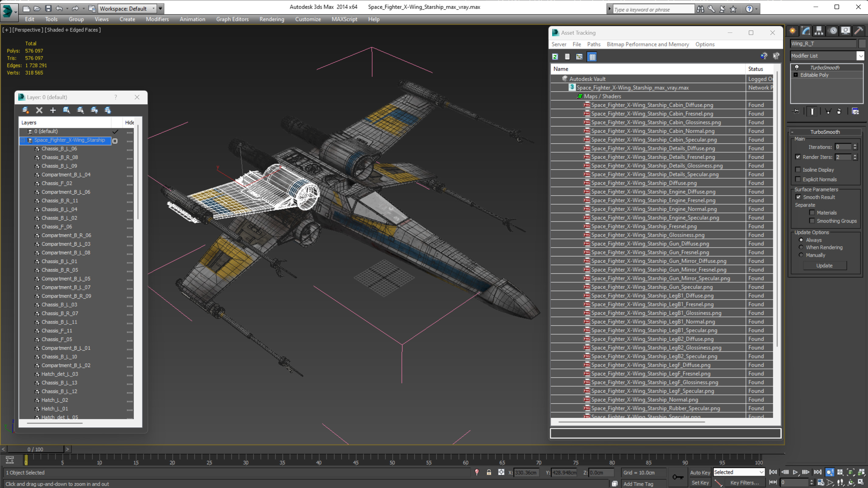868x488 pixels.
Task: Open the Display command panel tab
Action: click(845, 31)
